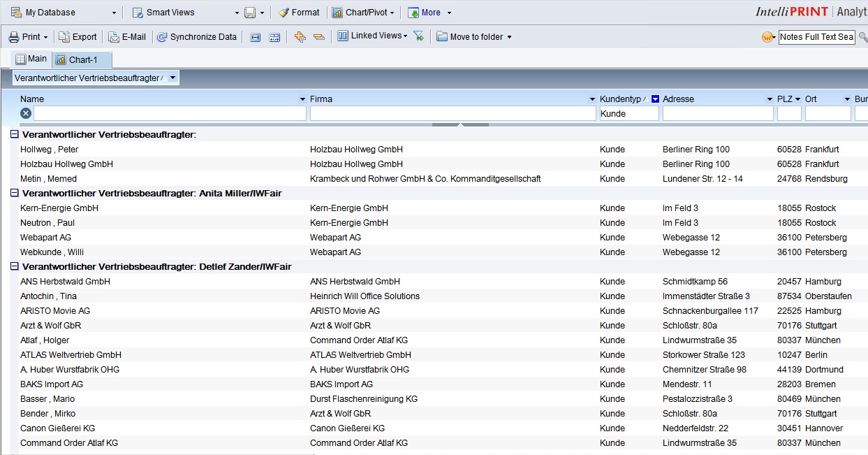This screenshot has width=868, height=455.
Task: Export the current view
Action: 78,37
